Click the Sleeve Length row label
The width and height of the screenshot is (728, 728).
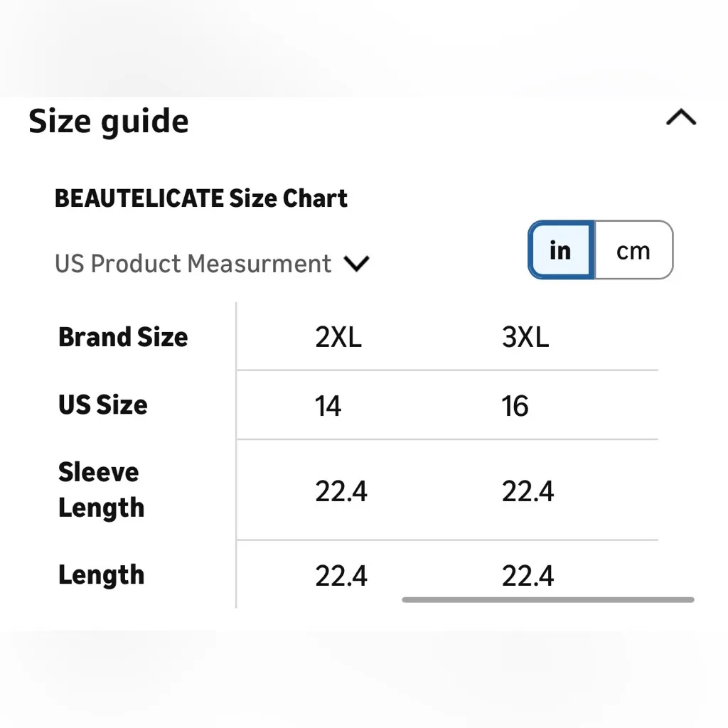pos(101,490)
